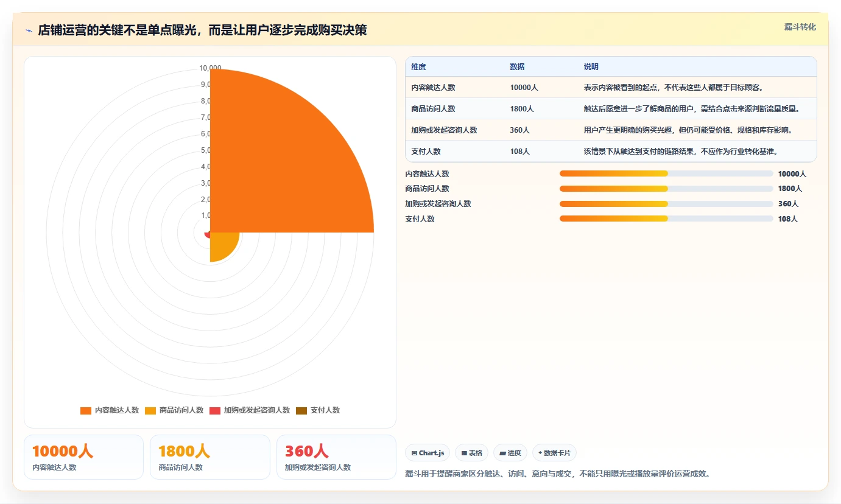Click the description starting 表示内容被看到的起点
The width and height of the screenshot is (841, 504).
point(673,88)
